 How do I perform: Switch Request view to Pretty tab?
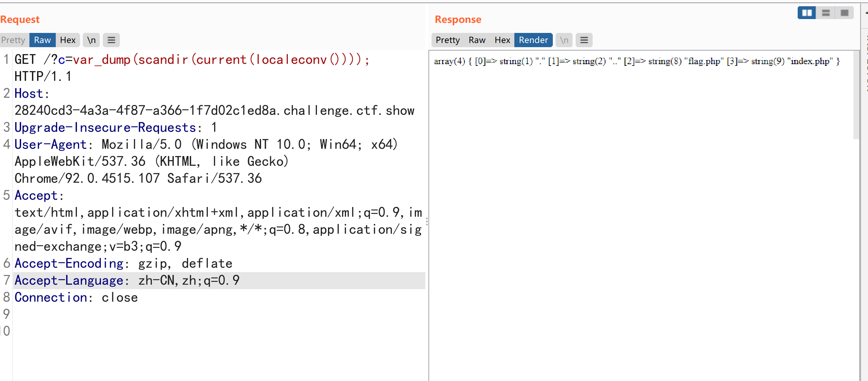(13, 40)
